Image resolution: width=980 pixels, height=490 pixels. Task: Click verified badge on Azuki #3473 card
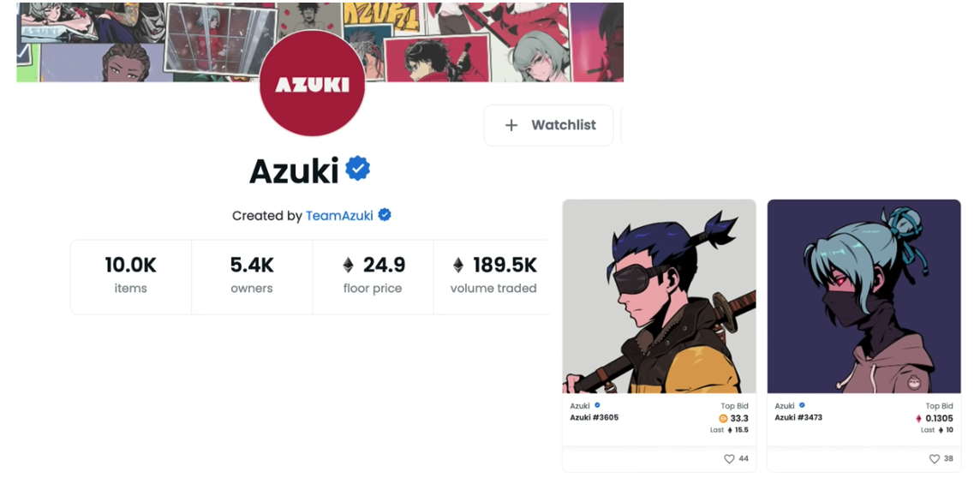click(x=802, y=405)
